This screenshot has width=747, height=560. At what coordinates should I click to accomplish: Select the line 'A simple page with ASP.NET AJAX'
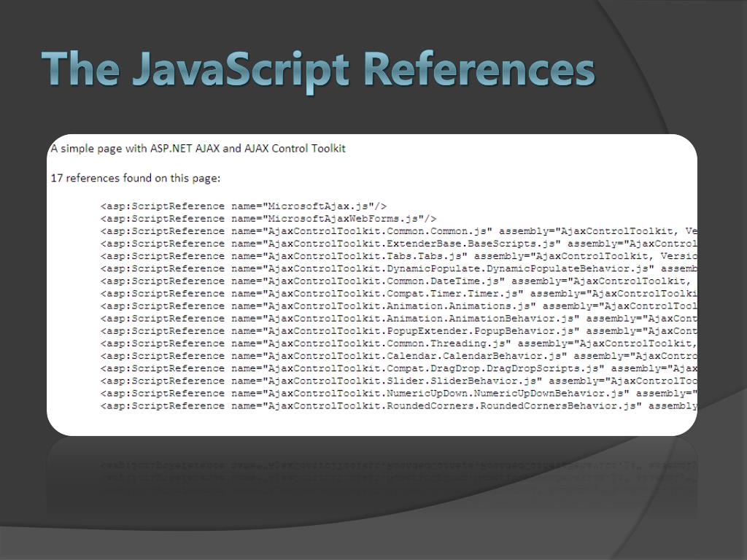[x=198, y=149]
